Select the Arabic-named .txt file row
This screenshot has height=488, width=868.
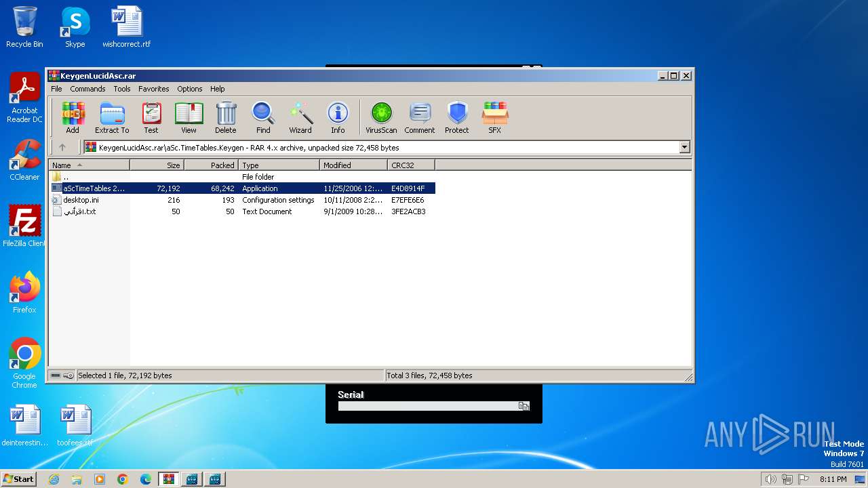242,211
